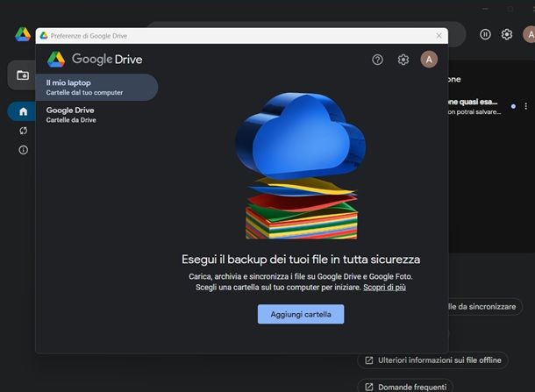Click the Domande frequenti button
This screenshot has height=392, width=535.
click(x=405, y=387)
